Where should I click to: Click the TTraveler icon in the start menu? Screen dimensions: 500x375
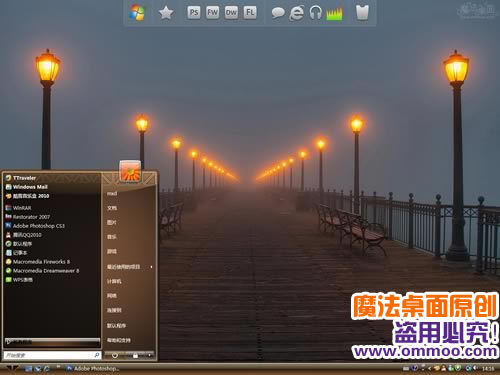(8, 178)
